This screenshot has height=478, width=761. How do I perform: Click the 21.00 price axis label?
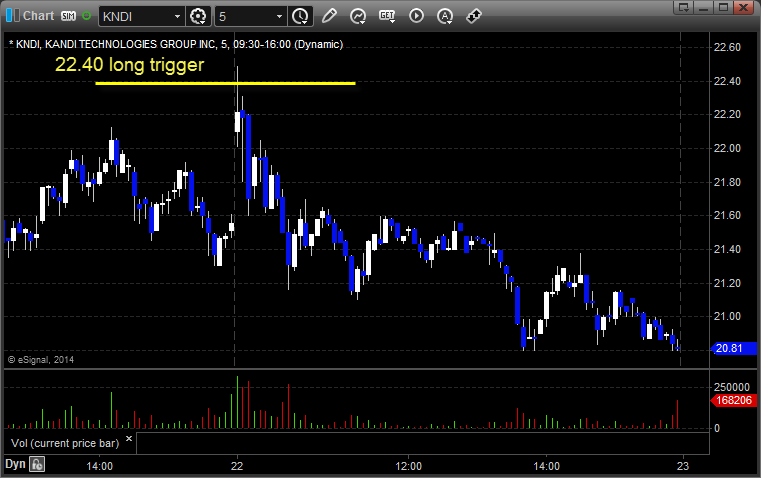point(728,316)
